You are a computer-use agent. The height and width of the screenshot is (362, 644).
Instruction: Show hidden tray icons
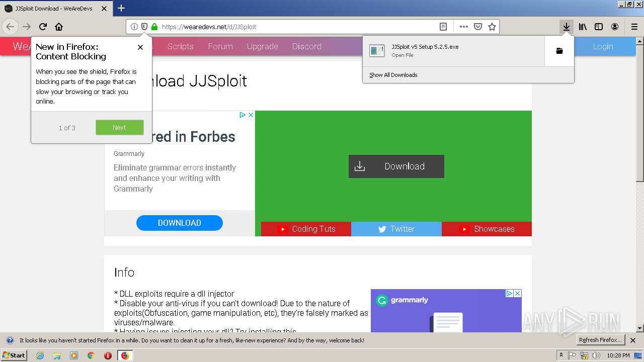pyautogui.click(x=561, y=355)
